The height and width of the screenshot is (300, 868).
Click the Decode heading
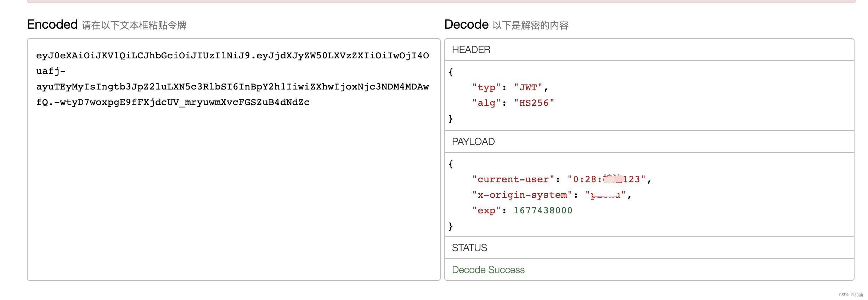click(466, 24)
